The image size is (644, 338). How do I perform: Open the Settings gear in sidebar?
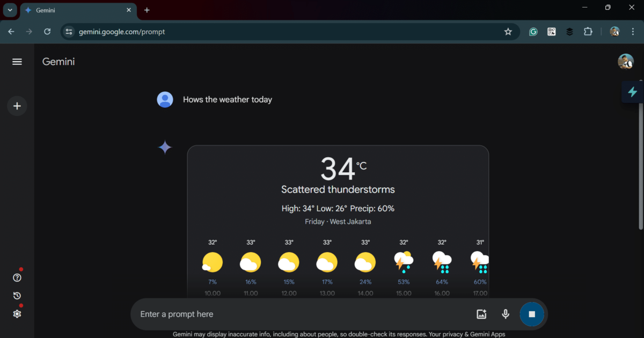tap(17, 314)
